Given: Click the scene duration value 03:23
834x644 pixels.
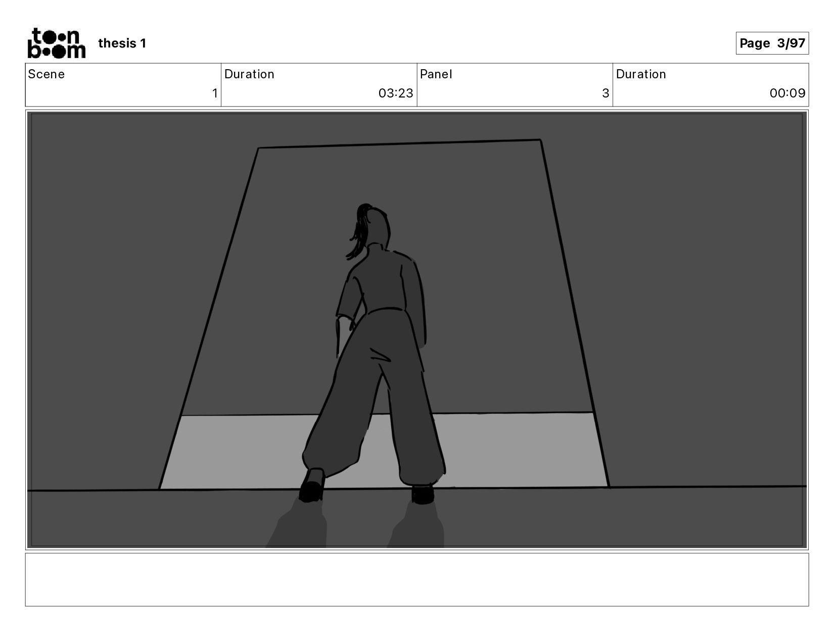Looking at the screenshot, I should click(x=396, y=93).
